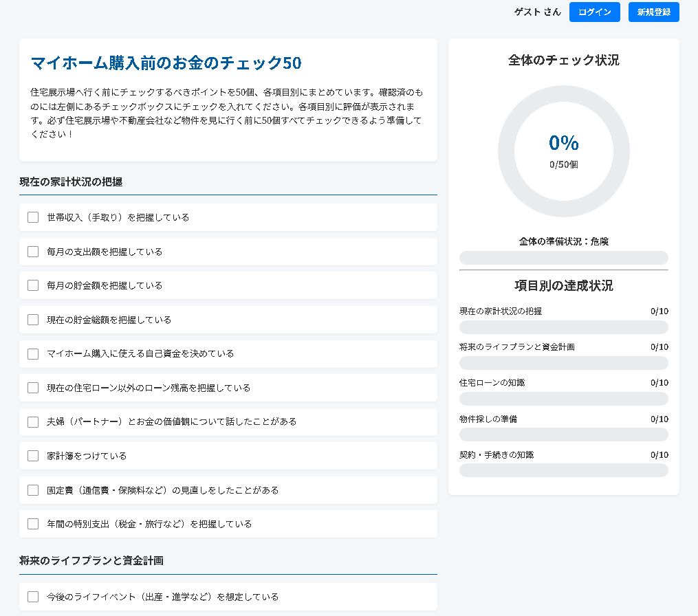The height and width of the screenshot is (616, 698).
Task: Check the 固定費の見直し checkbox
Action: 33,490
